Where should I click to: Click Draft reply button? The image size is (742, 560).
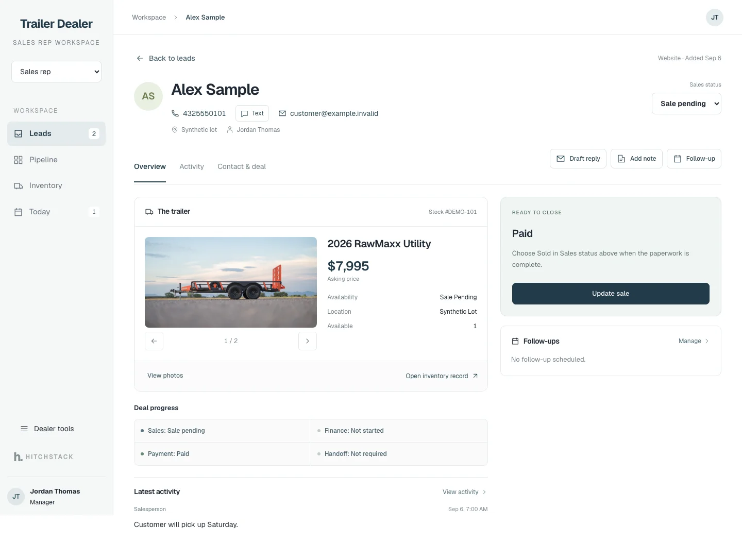578,159
